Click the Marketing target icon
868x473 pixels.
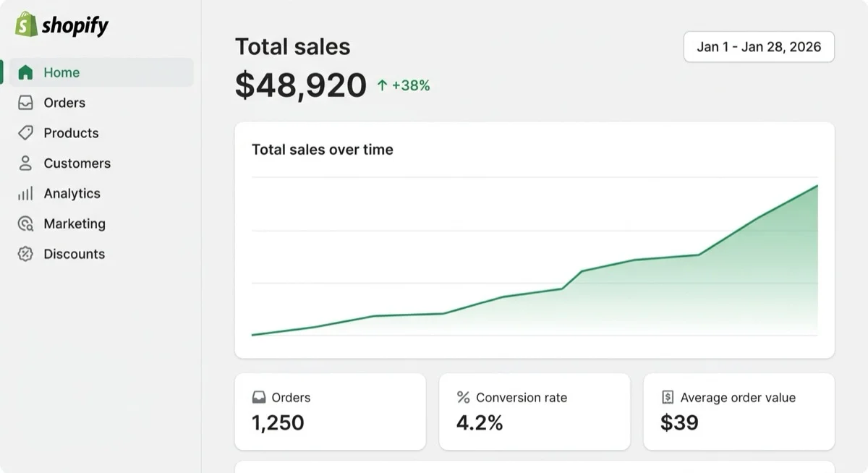25,224
